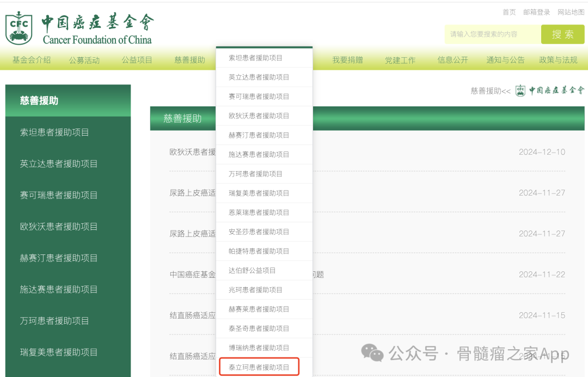This screenshot has width=588, height=377.
Task: Select 达伯舒公益项目 in the dropdown menu
Action: [265, 270]
